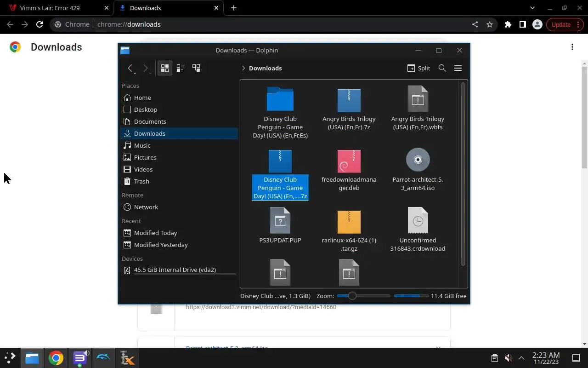Select rarlinux-x64-624 (1).tar.gz archive

click(x=349, y=222)
